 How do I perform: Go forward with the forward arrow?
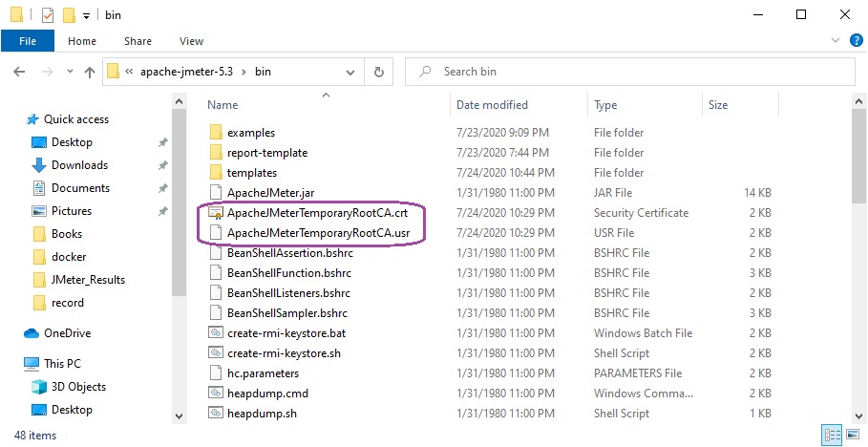tap(47, 72)
